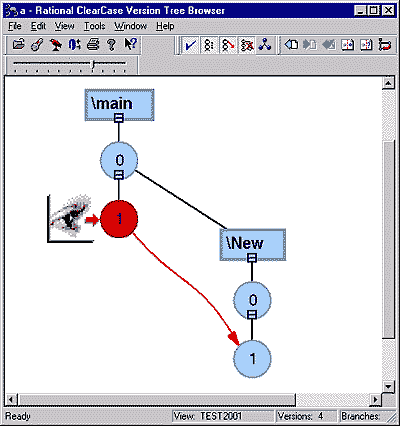Toggle the blue checkmark toolbar button
Screen dimensions: 400x426
190,45
